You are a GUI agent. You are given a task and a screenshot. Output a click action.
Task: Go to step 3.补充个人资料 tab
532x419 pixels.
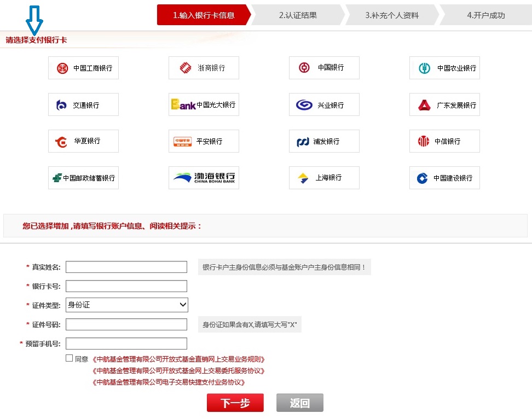click(392, 15)
